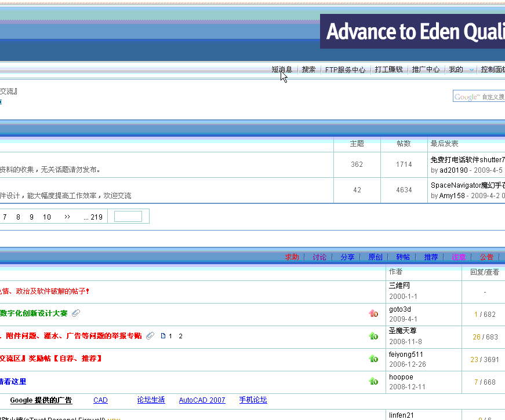Click attachment paperclip beside 数字化创新设计大赛

click(x=76, y=313)
